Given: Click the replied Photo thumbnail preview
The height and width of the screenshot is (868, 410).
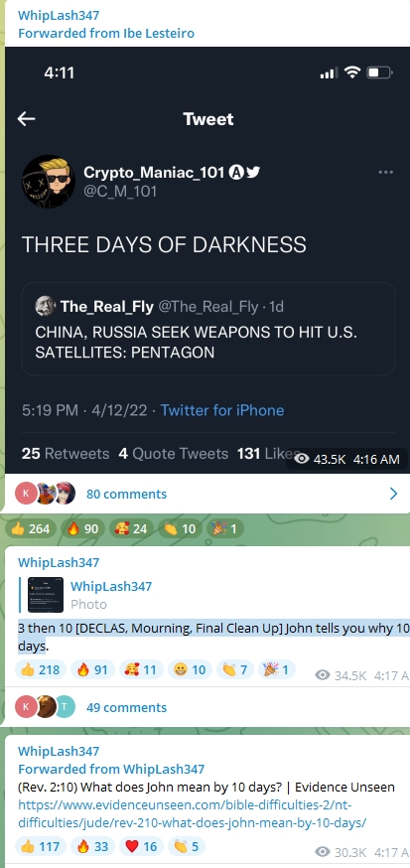Looking at the screenshot, I should tap(46, 595).
